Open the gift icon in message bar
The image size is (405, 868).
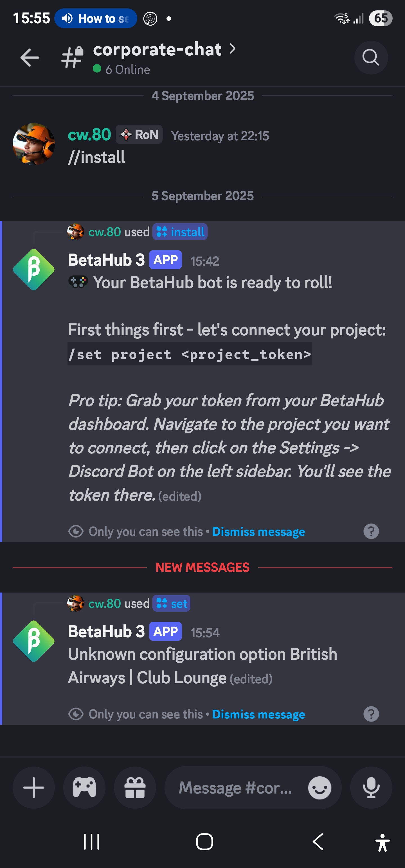point(135,787)
